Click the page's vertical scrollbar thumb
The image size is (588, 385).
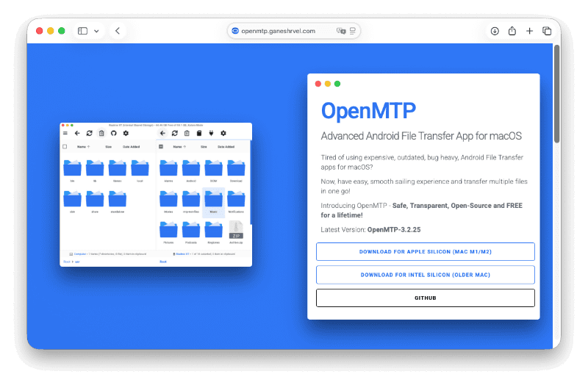(x=557, y=94)
